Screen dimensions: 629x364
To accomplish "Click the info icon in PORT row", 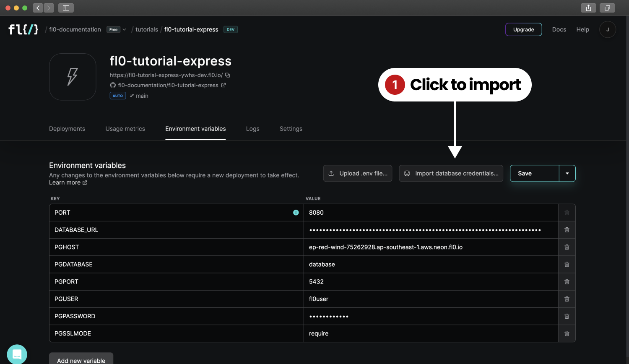I will (296, 213).
